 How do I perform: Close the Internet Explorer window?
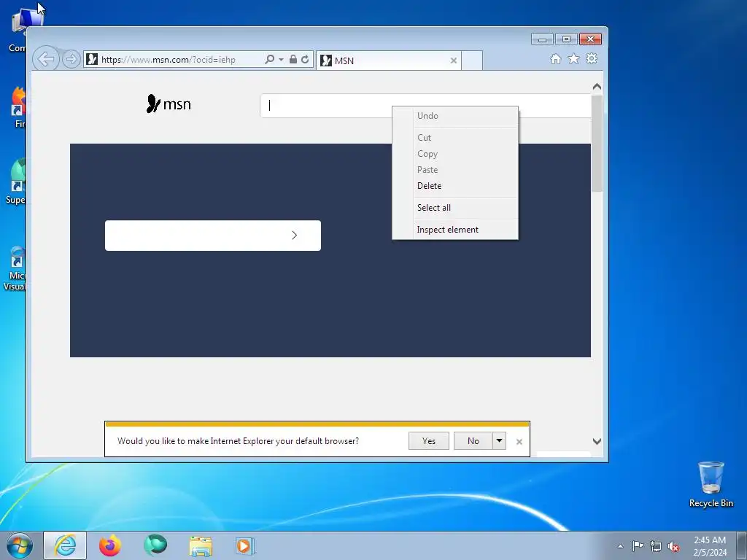pyautogui.click(x=590, y=39)
